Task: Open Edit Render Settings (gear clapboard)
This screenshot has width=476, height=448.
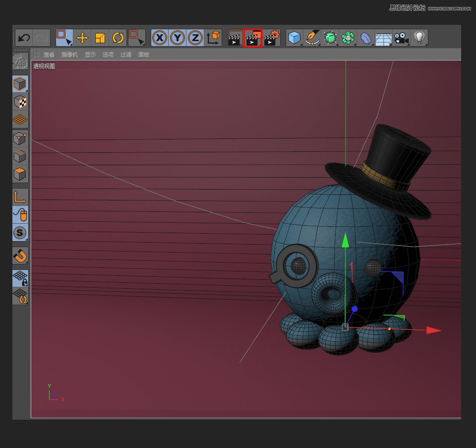Action: [x=271, y=38]
